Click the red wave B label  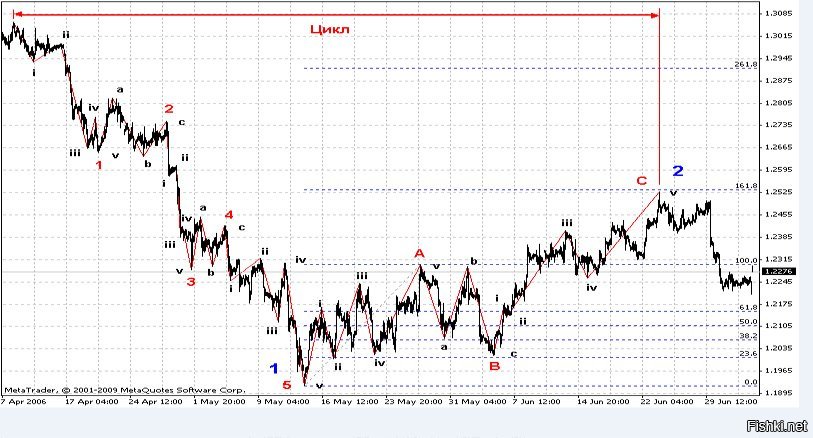pos(494,367)
